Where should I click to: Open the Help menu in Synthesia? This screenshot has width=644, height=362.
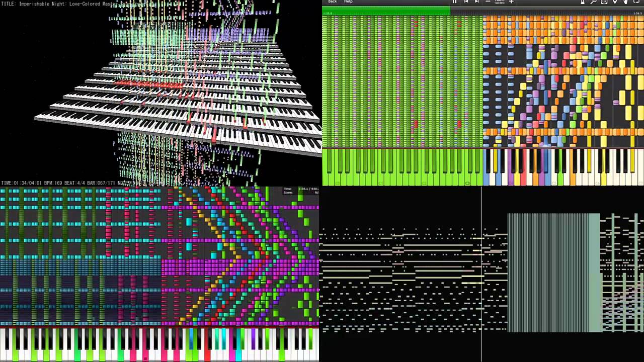pyautogui.click(x=348, y=2)
